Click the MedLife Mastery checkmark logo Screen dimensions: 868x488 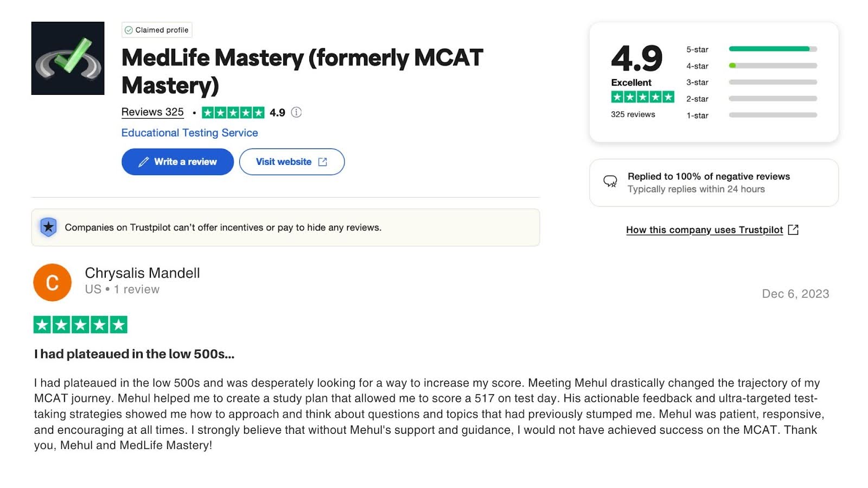coord(68,59)
